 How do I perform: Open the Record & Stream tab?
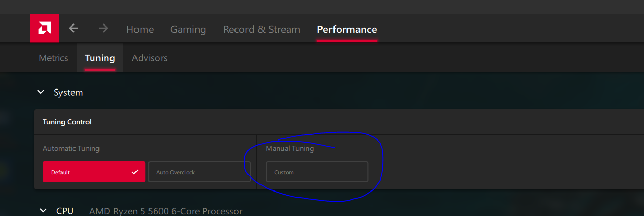point(261,29)
